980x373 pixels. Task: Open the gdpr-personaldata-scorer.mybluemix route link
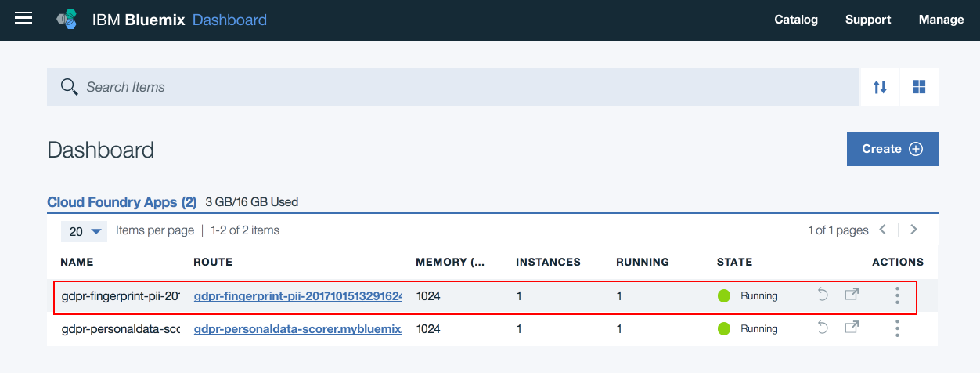[x=298, y=329]
